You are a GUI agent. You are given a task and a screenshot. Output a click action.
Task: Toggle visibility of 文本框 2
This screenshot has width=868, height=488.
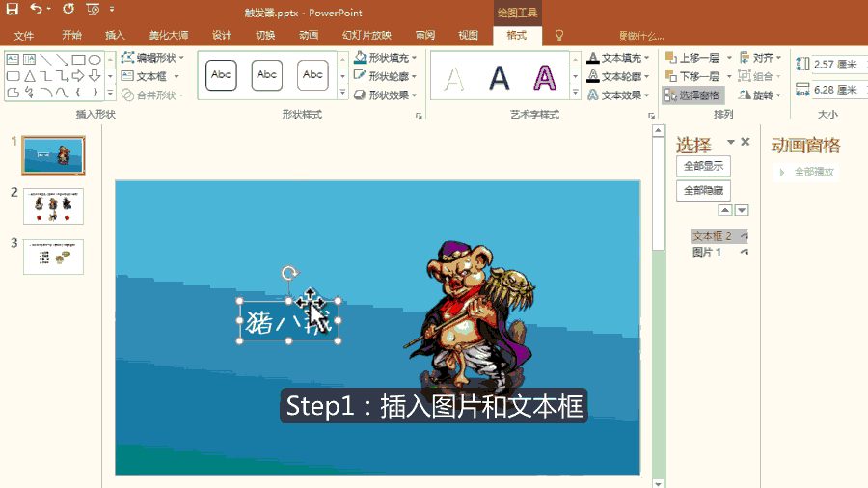744,236
